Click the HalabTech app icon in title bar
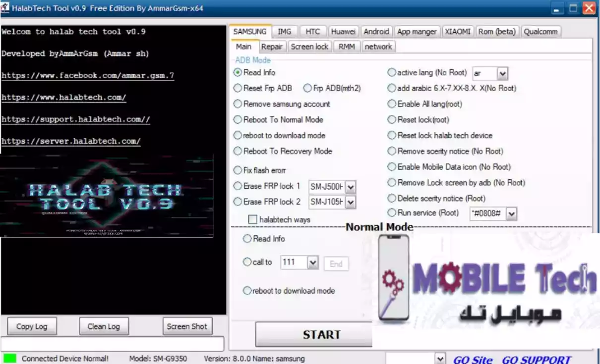The width and height of the screenshot is (600, 364). (5, 8)
